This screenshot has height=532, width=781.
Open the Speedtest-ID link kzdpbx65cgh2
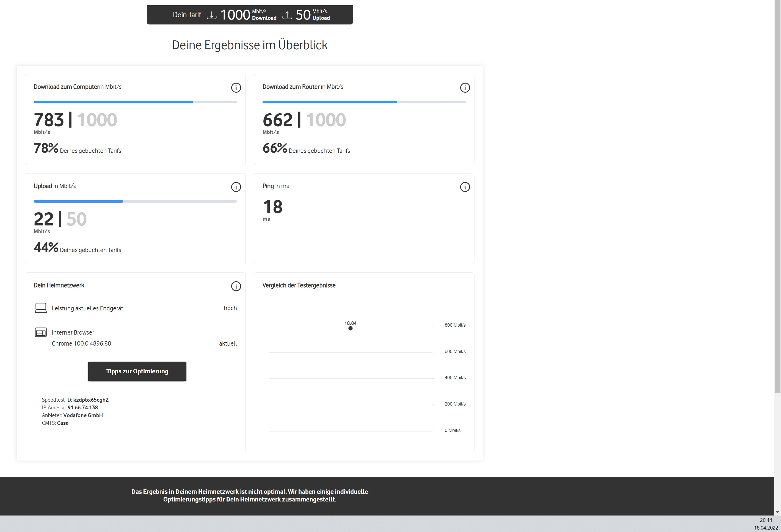tap(91, 399)
